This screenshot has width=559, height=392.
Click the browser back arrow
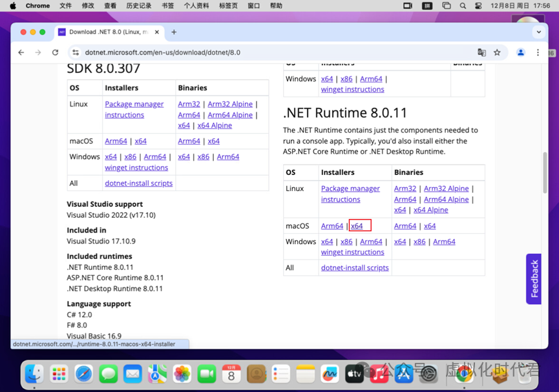click(x=21, y=52)
